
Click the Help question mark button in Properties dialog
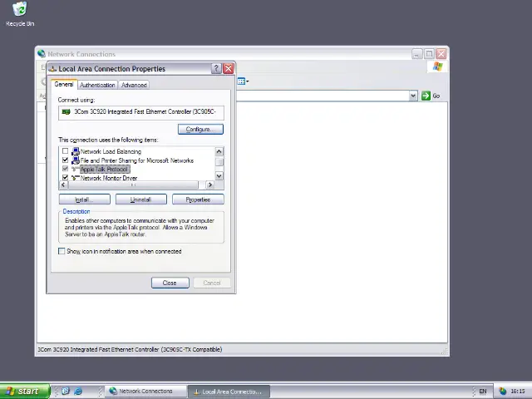tap(216, 68)
